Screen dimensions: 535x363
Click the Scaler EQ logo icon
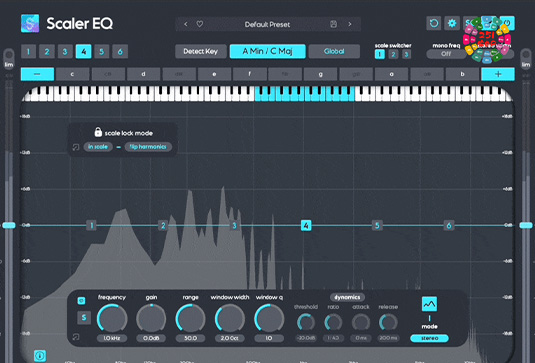pos(30,24)
